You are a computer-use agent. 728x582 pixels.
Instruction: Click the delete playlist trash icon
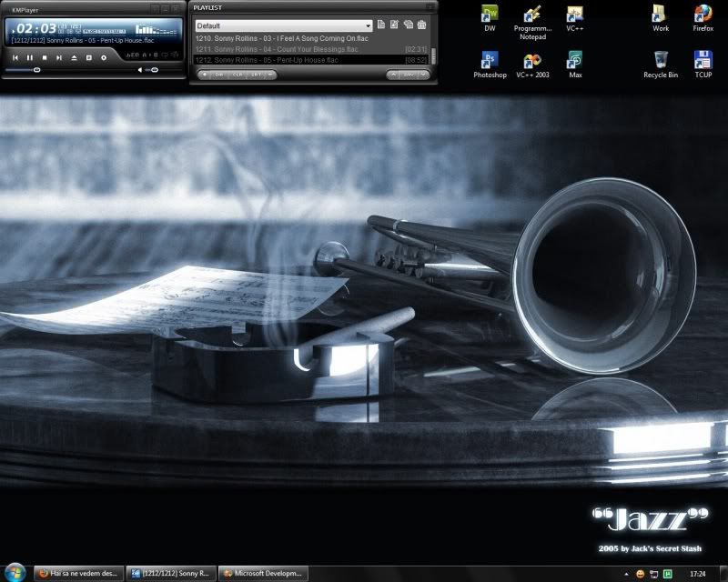[421, 25]
